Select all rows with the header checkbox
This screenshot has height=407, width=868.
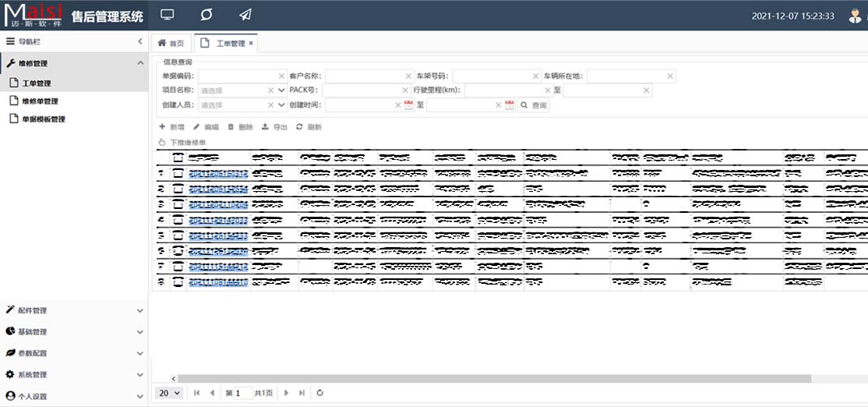pyautogui.click(x=178, y=158)
